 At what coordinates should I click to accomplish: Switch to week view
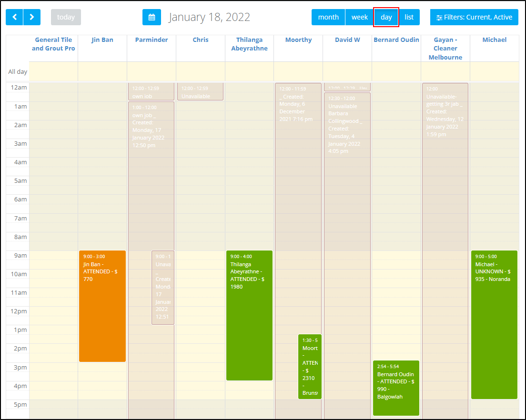[x=359, y=17]
